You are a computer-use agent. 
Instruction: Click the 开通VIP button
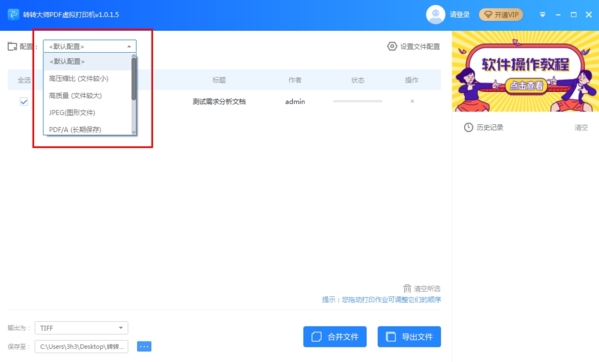[x=501, y=15]
